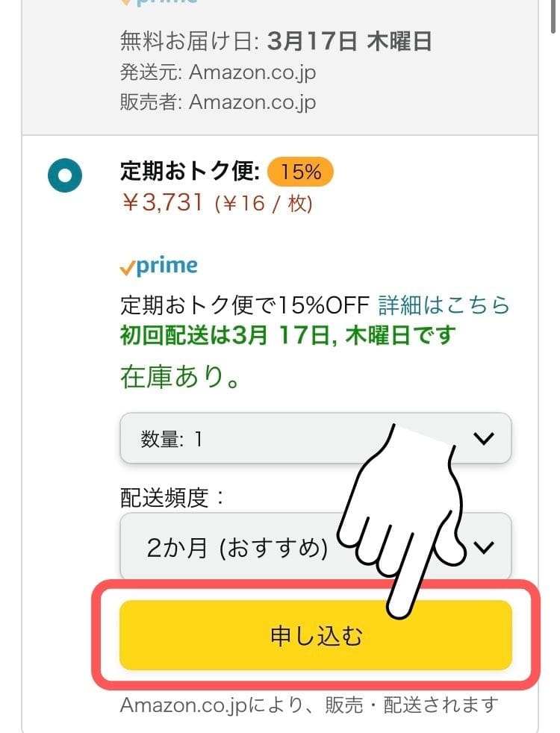The width and height of the screenshot is (560, 733).
Task: Select the 定期おトク便 radio button
Action: pos(65,175)
